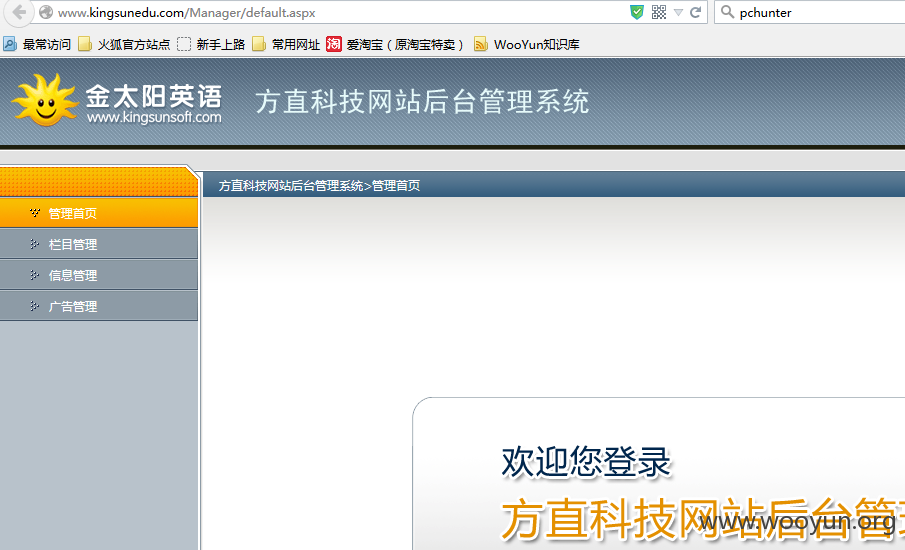Click the green shield security icon
905x550 pixels.
(x=637, y=12)
